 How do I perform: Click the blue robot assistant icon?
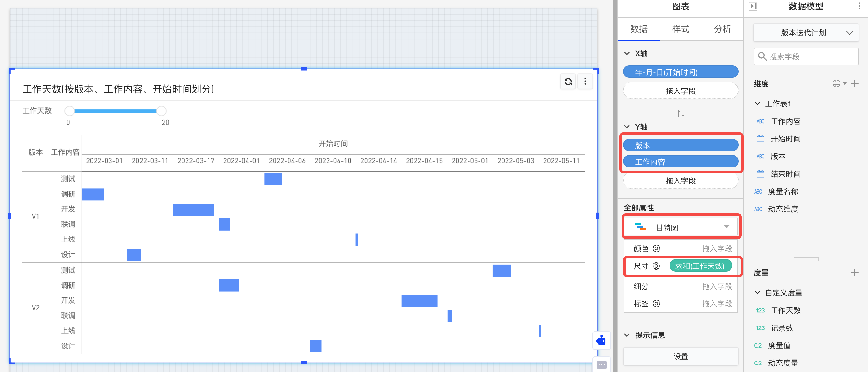[x=601, y=340]
